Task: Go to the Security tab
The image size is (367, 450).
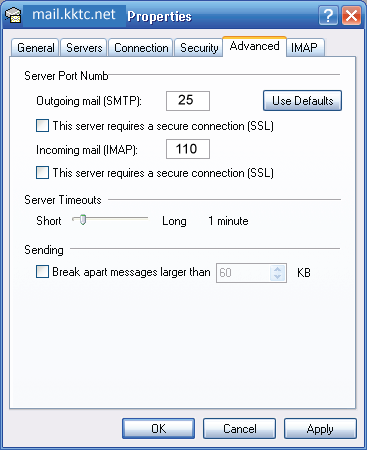Action: (199, 48)
